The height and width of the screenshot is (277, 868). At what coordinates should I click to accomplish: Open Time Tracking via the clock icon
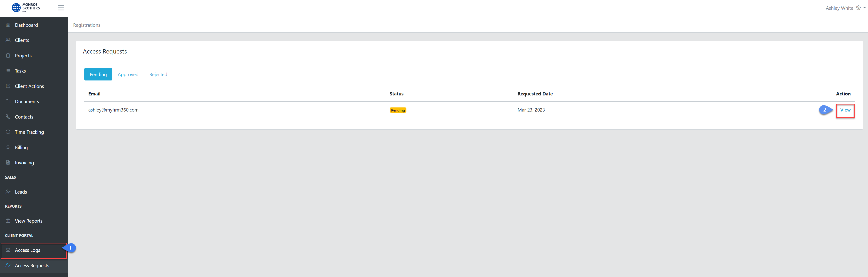coord(8,132)
